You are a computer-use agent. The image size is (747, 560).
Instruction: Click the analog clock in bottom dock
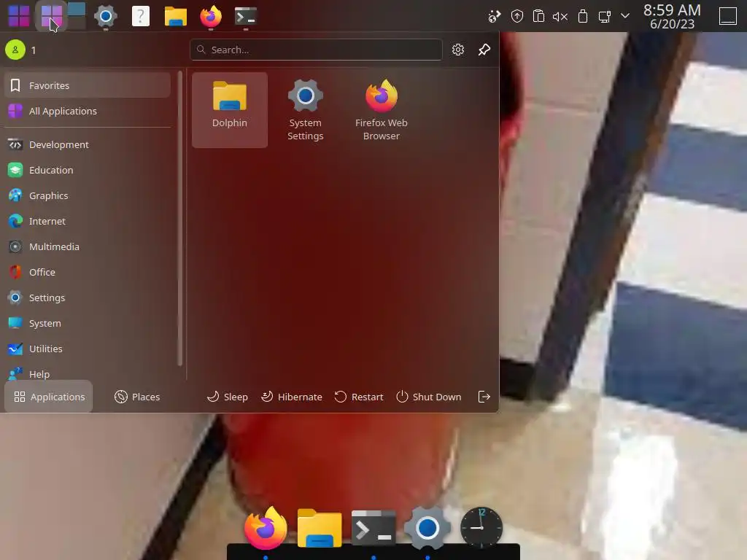(x=481, y=528)
